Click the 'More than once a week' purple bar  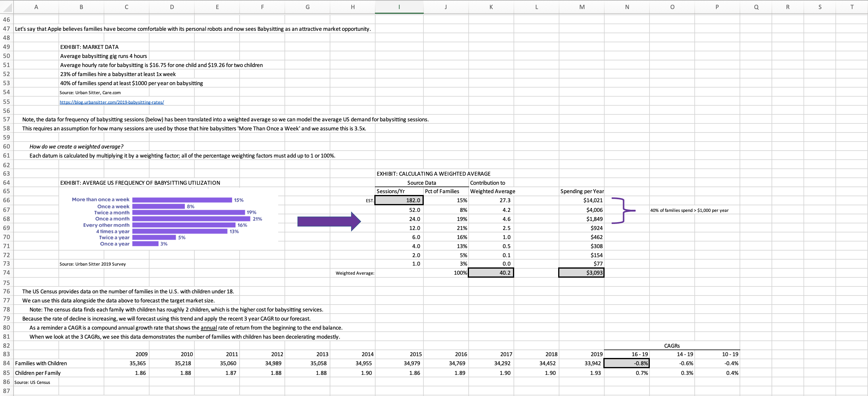click(182, 200)
